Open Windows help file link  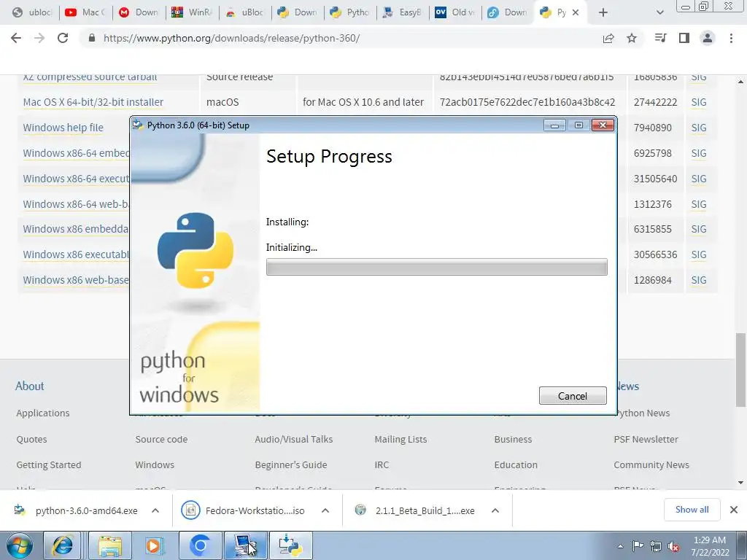coord(63,128)
